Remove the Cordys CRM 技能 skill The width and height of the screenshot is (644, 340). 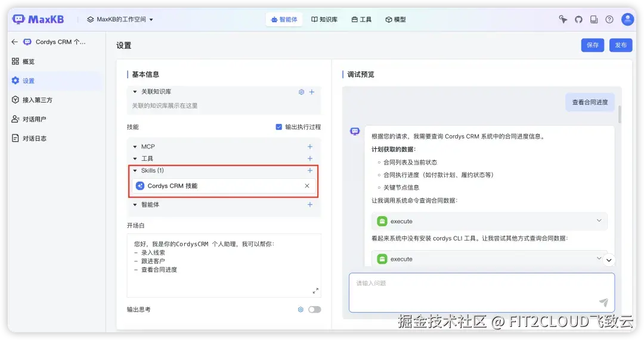coord(307,186)
